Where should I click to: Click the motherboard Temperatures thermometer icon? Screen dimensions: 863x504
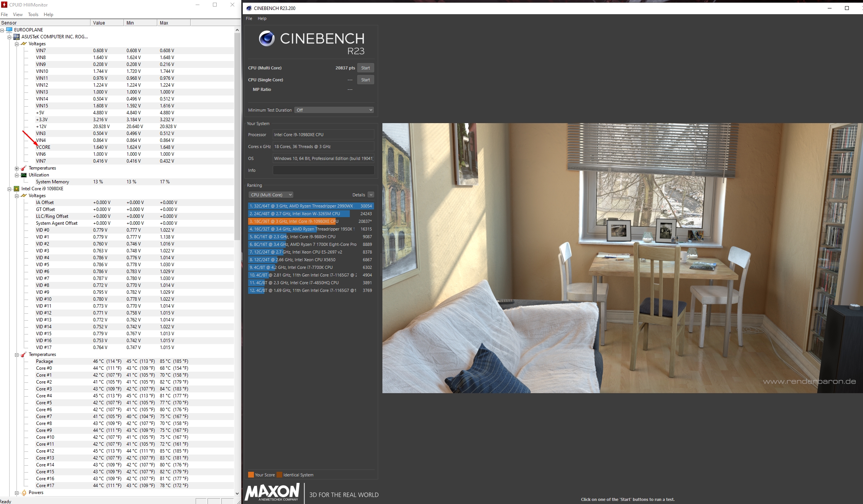pyautogui.click(x=24, y=168)
